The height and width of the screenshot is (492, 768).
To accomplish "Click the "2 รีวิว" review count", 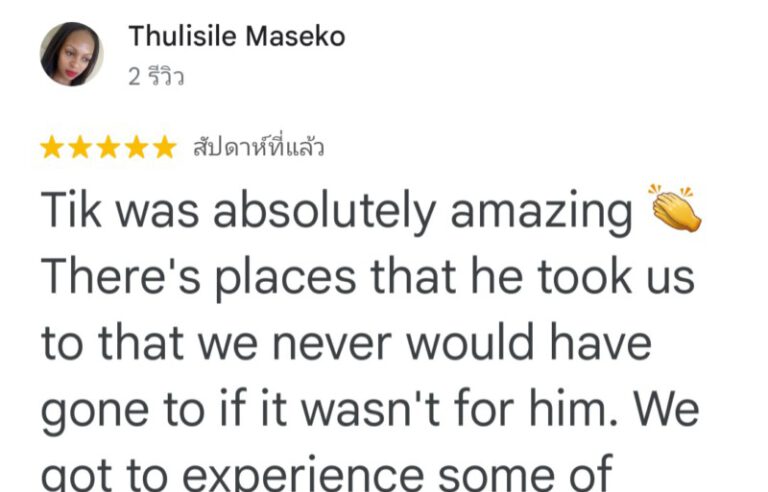I will pos(156,77).
